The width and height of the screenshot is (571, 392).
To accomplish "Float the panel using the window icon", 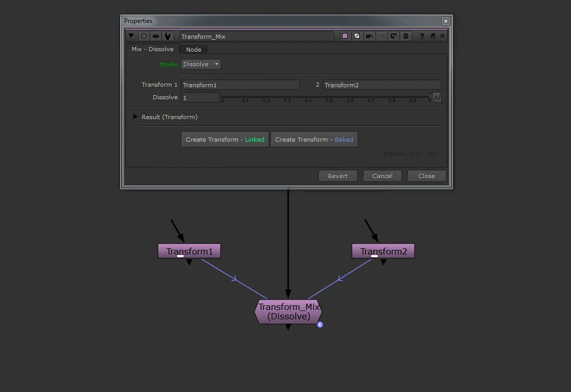I will pos(432,36).
